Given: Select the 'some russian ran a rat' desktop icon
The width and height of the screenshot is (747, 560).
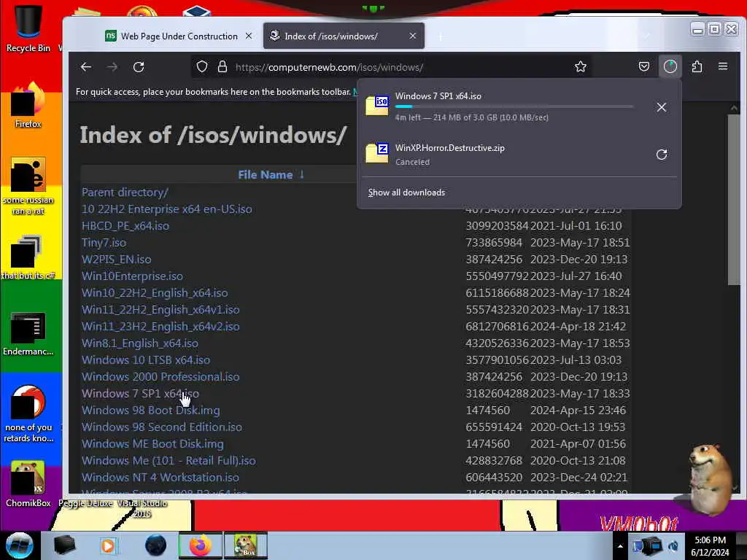Looking at the screenshot, I should pyautogui.click(x=28, y=186).
